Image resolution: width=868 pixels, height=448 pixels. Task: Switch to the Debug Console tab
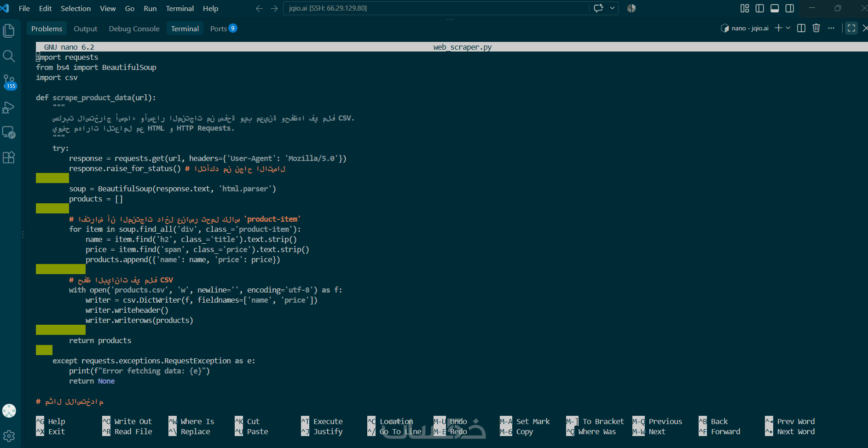134,29
